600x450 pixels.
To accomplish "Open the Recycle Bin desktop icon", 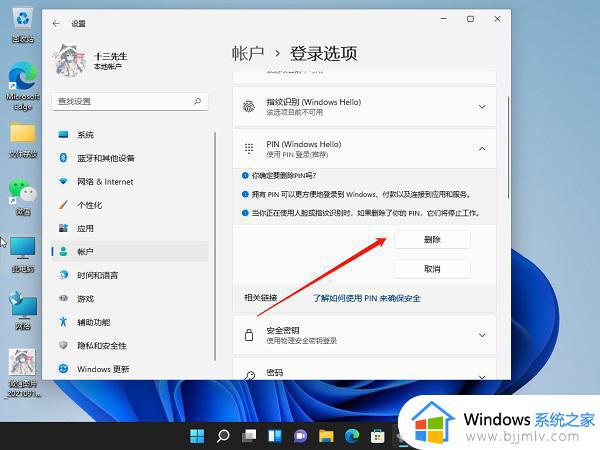I will coord(23,25).
